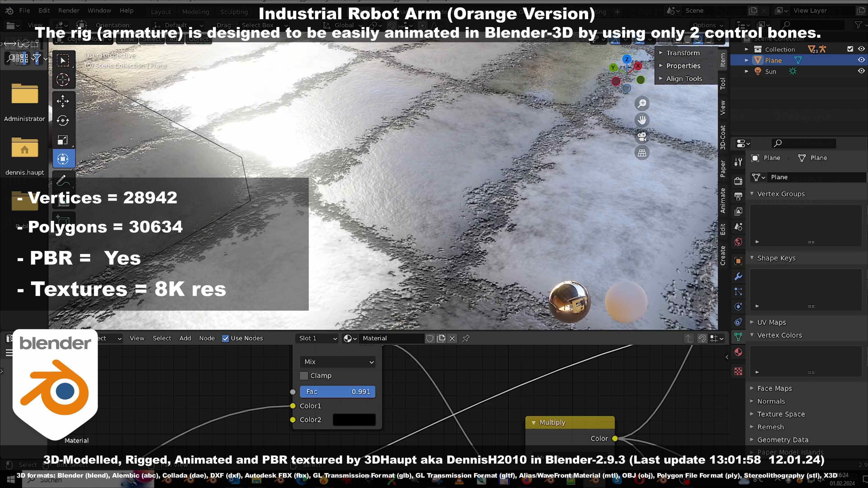Open the Object properties orange square tab

[x=738, y=261]
